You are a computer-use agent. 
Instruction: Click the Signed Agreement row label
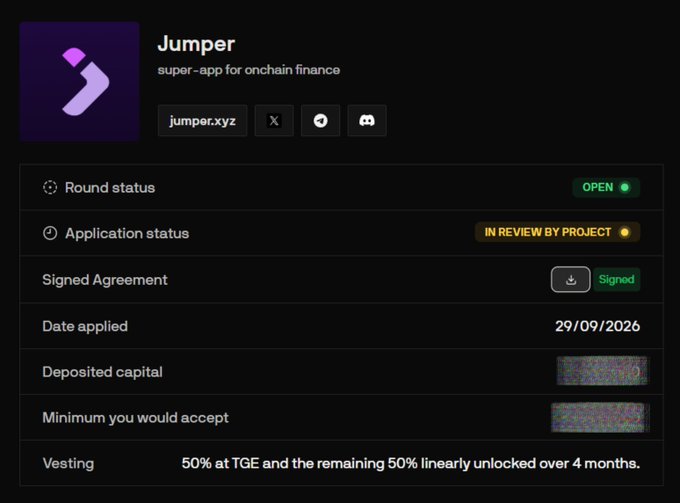click(105, 280)
